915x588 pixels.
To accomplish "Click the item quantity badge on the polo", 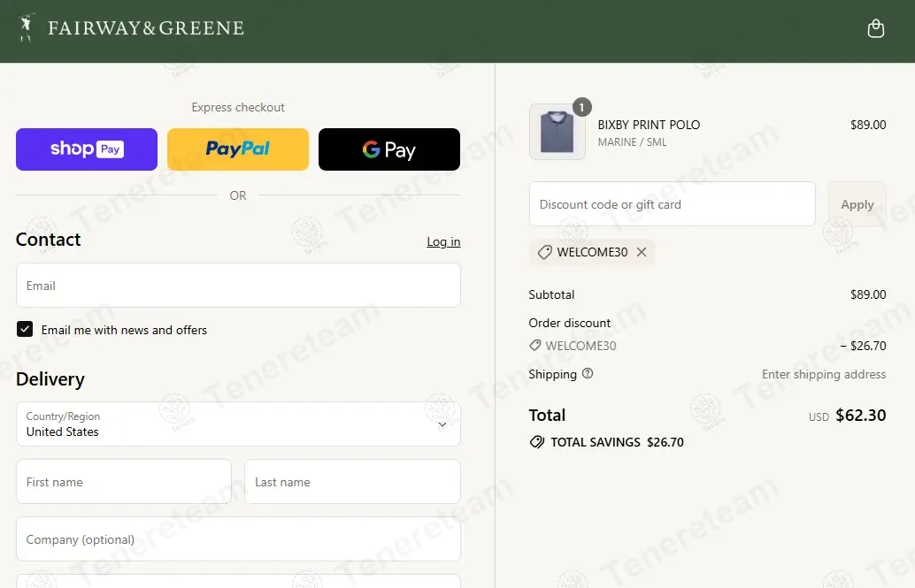I will [x=581, y=107].
